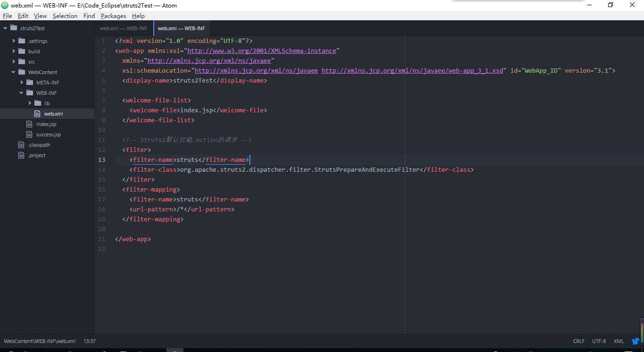This screenshot has height=352, width=644.
Task: Open the Packages menu
Action: [x=114, y=16]
